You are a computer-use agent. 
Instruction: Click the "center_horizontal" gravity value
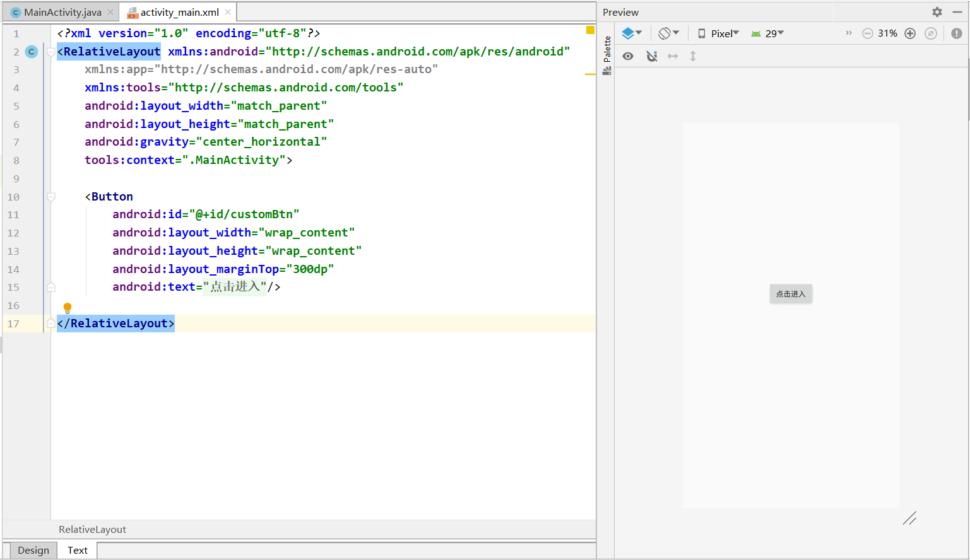coord(261,142)
